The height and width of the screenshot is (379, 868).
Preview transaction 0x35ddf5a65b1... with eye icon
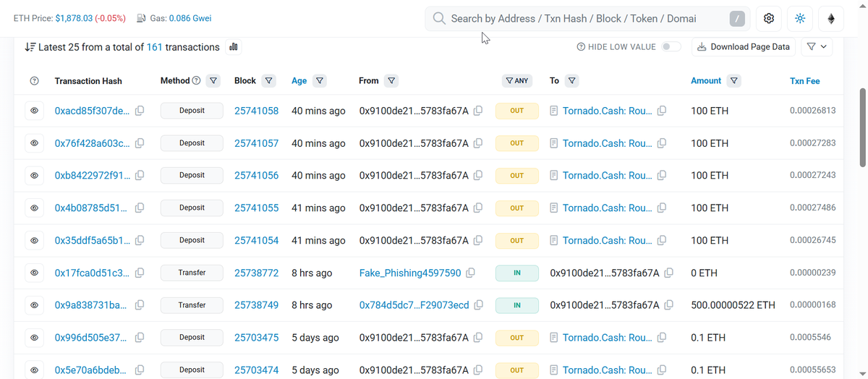pyautogui.click(x=34, y=240)
